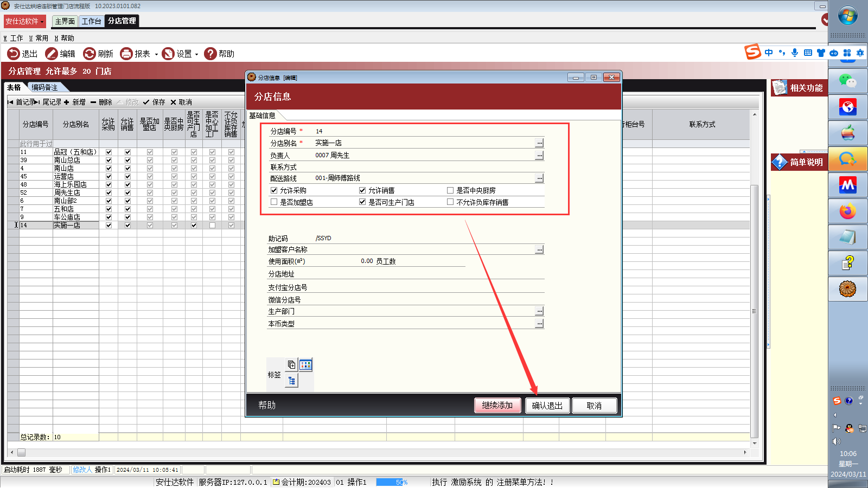Click the rainbow apple icon in taskbar

click(848, 133)
